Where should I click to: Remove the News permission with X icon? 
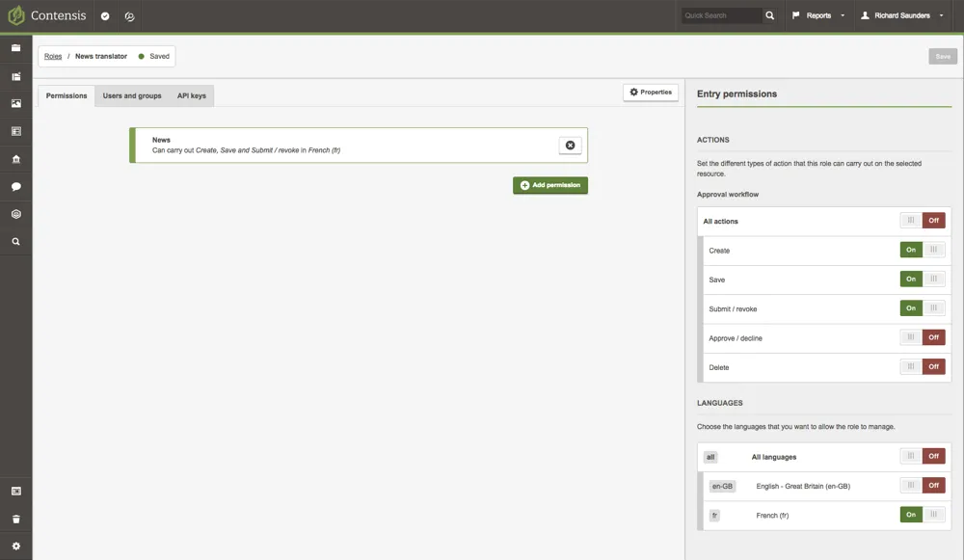coord(570,146)
